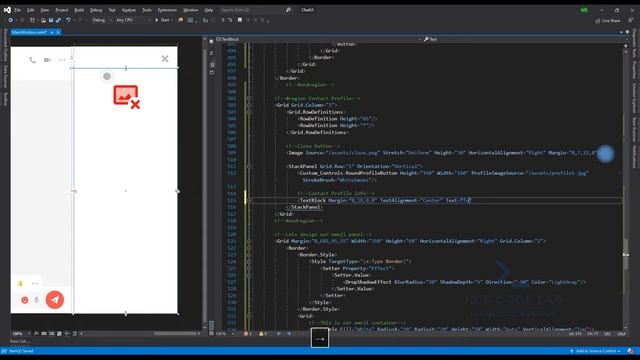Click the New Project toolbar icon
This screenshot has height=360, width=640.
[x=32, y=20]
